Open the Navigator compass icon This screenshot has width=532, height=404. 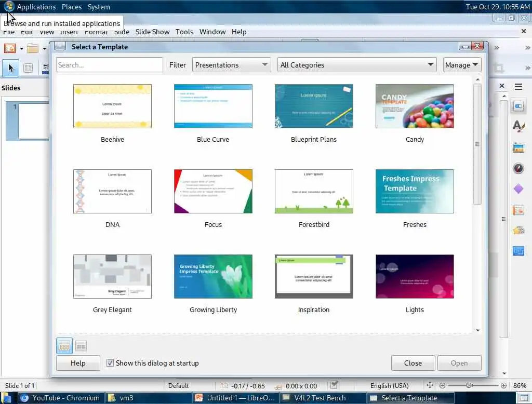coord(518,168)
